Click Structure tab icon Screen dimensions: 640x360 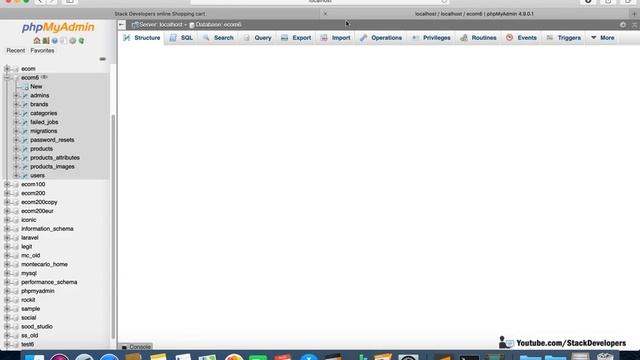tap(127, 38)
